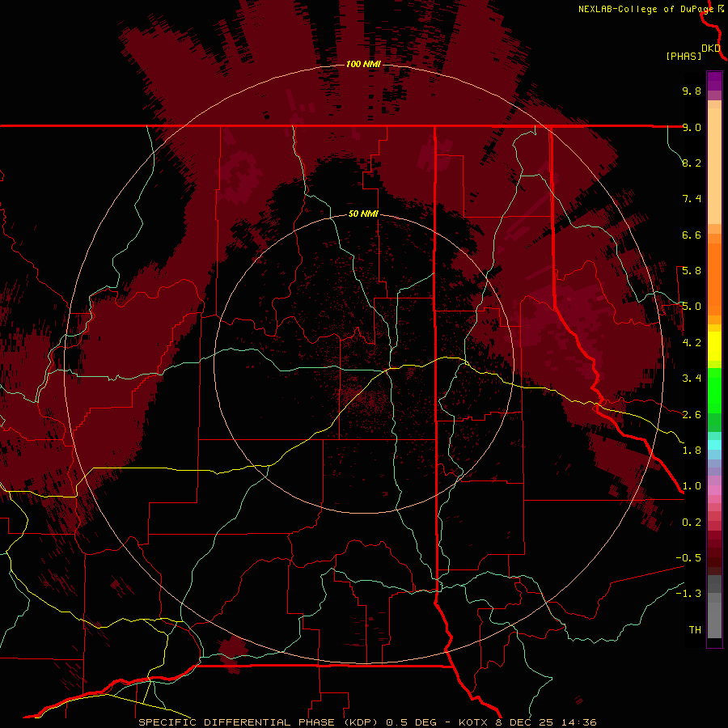This screenshot has height=728, width=728.
Task: Click the purple band atop the color bar
Action: (x=714, y=82)
